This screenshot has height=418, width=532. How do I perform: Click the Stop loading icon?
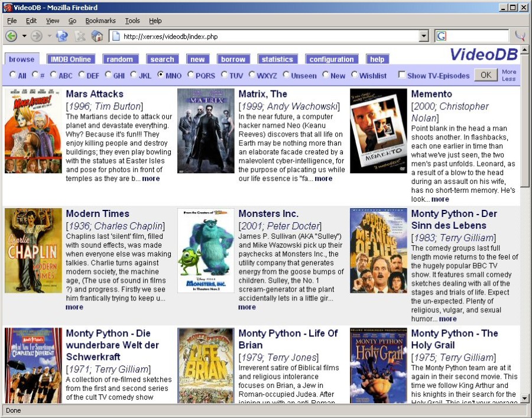click(80, 36)
